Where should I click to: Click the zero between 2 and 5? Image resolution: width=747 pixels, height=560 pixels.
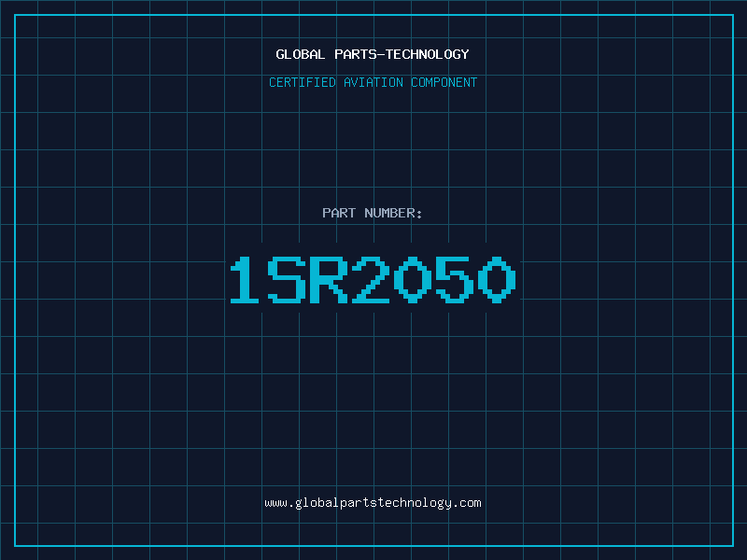coord(413,279)
